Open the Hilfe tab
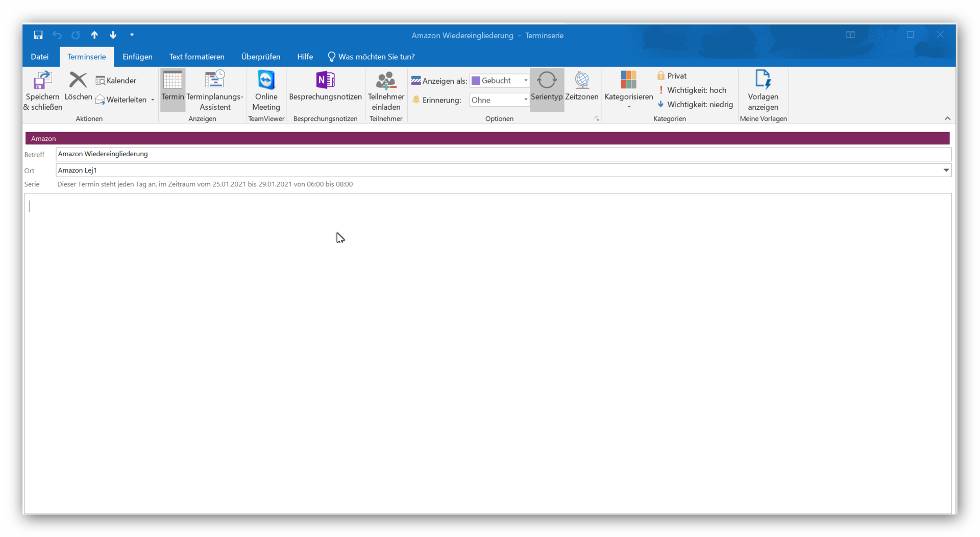 pyautogui.click(x=305, y=57)
